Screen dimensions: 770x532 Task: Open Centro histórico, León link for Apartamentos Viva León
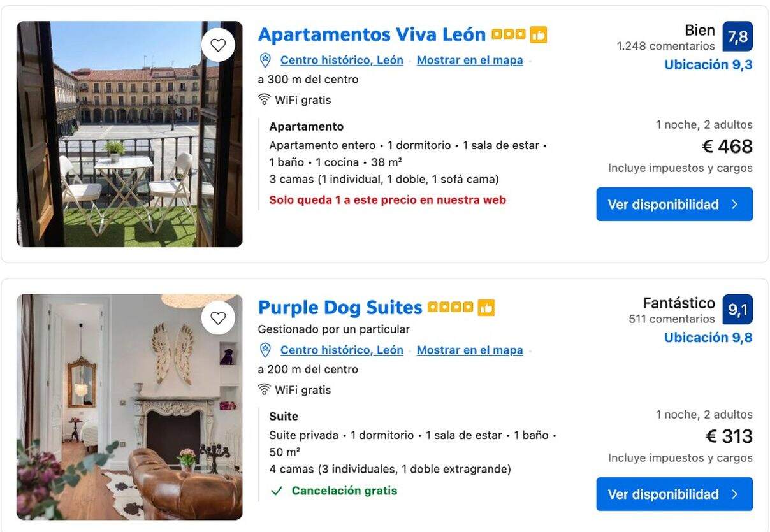342,60
